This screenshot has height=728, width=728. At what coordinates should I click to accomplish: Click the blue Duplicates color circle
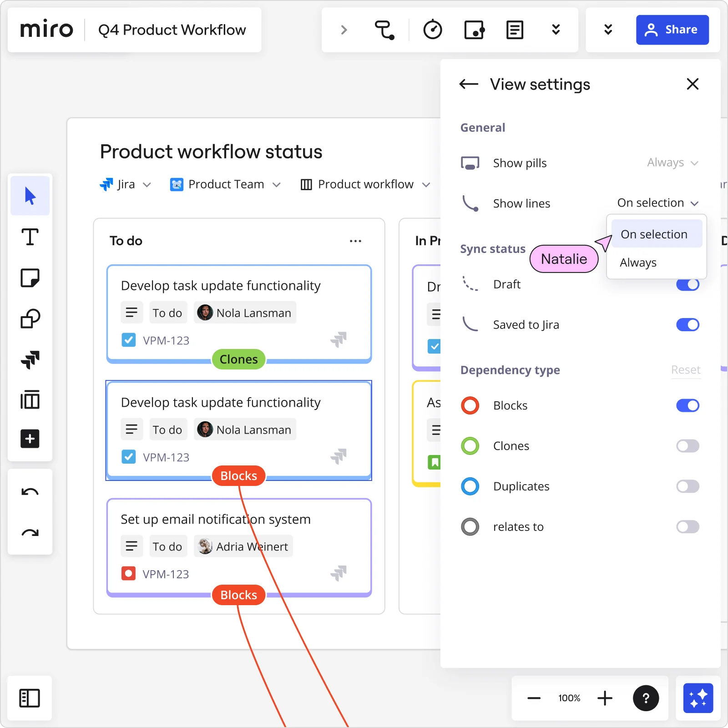coord(470,486)
